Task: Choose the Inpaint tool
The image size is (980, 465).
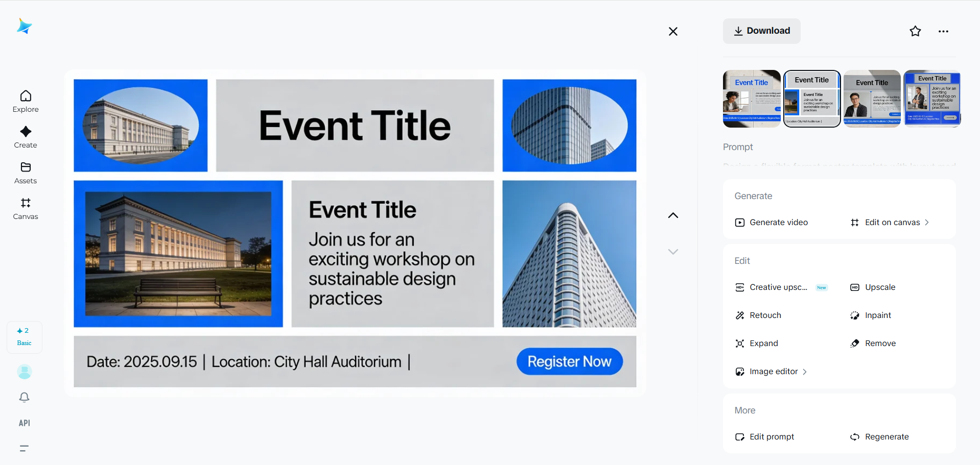Action: 877,315
